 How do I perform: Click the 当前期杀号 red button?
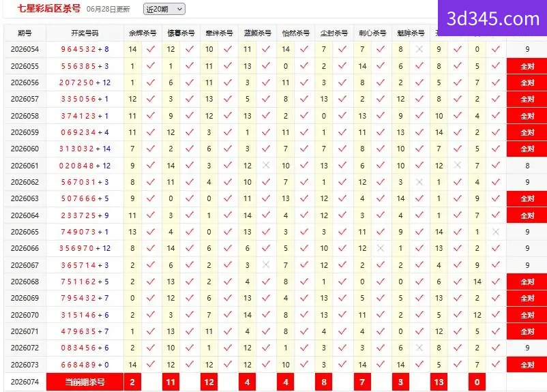tap(85, 382)
